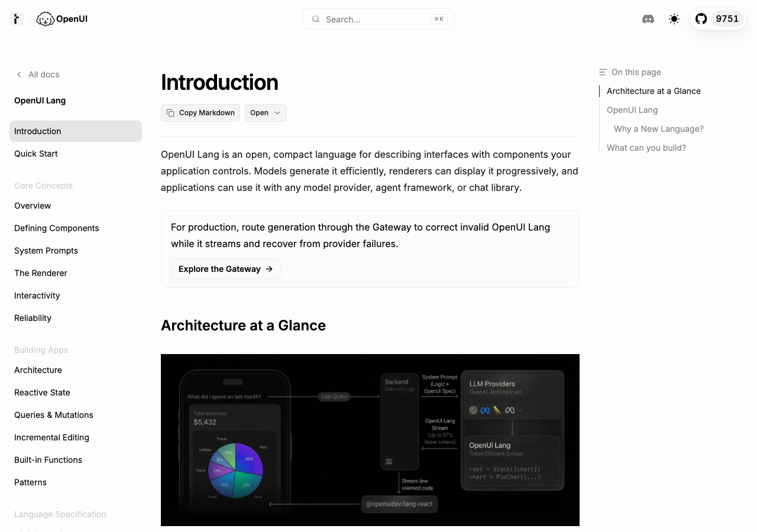Screen dimensions: 757x532
Task: Click the Core Concepts section label
Action: [x=43, y=186]
